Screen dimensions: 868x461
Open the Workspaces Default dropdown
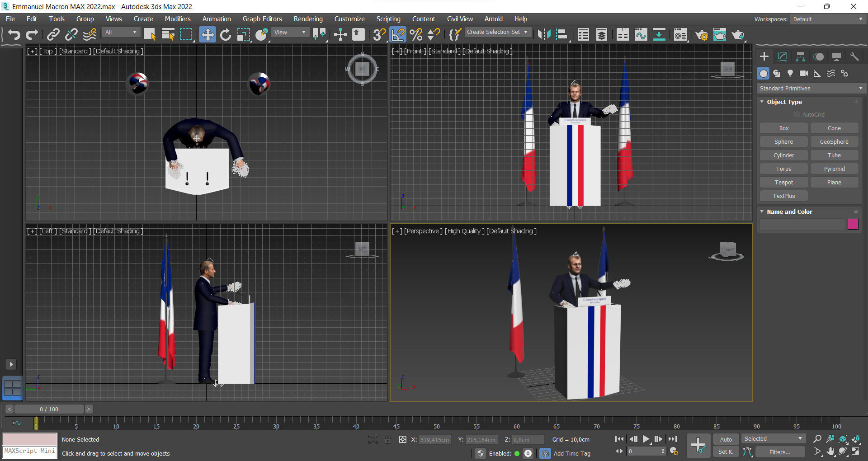point(828,19)
